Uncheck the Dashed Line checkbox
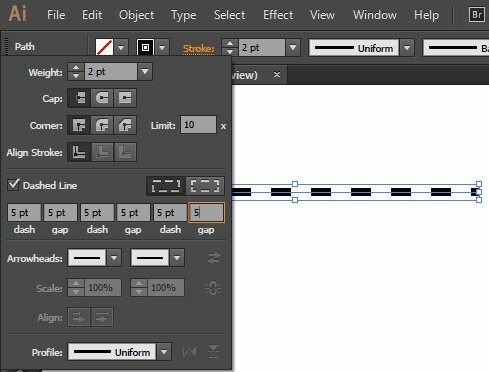Viewport: 489px width, 372px height. pyautogui.click(x=13, y=185)
